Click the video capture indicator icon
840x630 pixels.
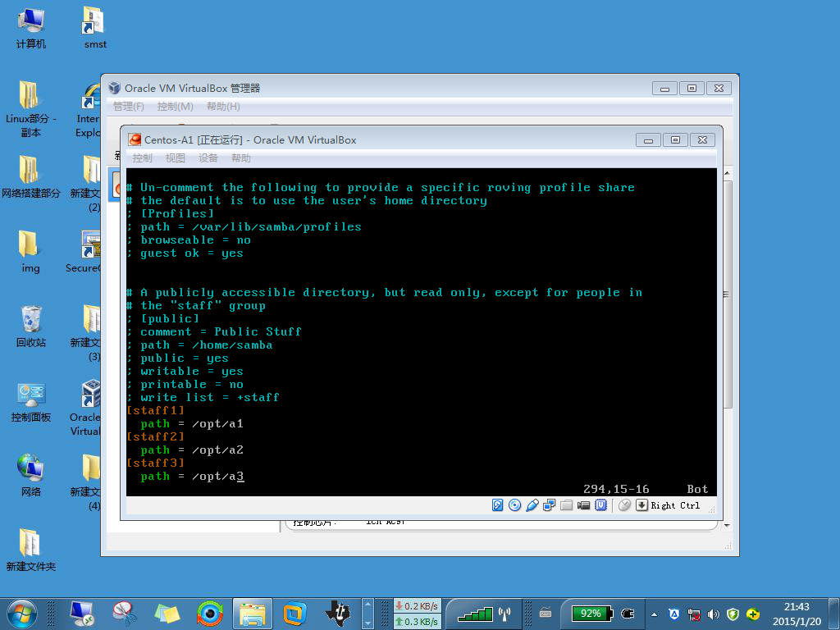[583, 505]
